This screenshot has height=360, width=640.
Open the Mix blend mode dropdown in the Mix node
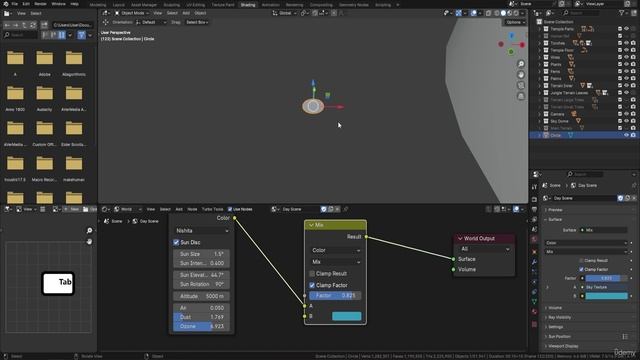335,262
